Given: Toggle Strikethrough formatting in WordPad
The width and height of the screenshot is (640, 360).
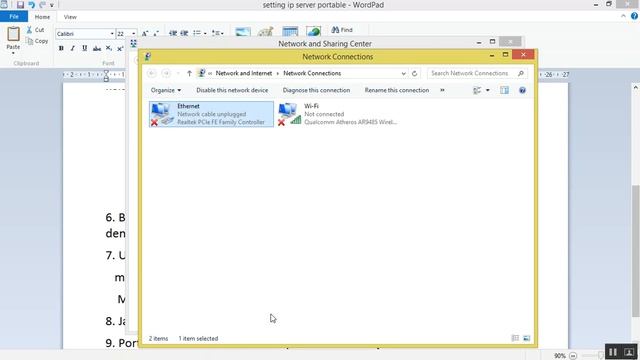Looking at the screenshot, I should pos(97,49).
